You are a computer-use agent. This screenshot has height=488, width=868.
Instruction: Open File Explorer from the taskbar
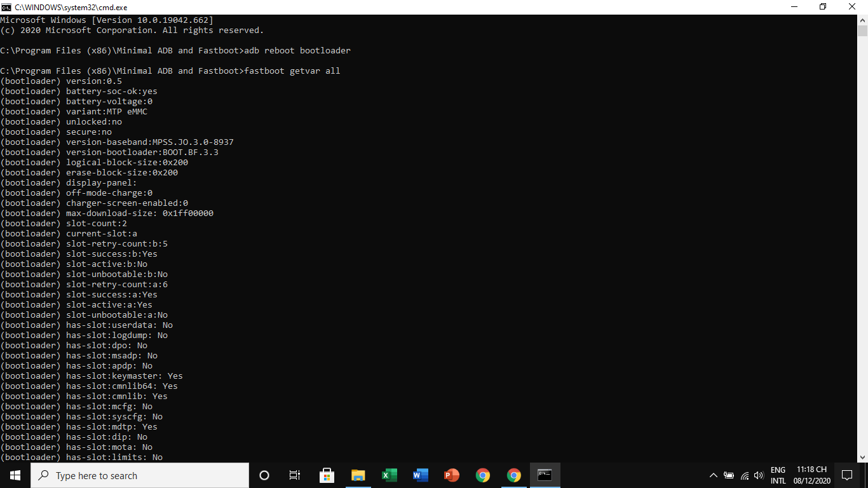point(358,475)
